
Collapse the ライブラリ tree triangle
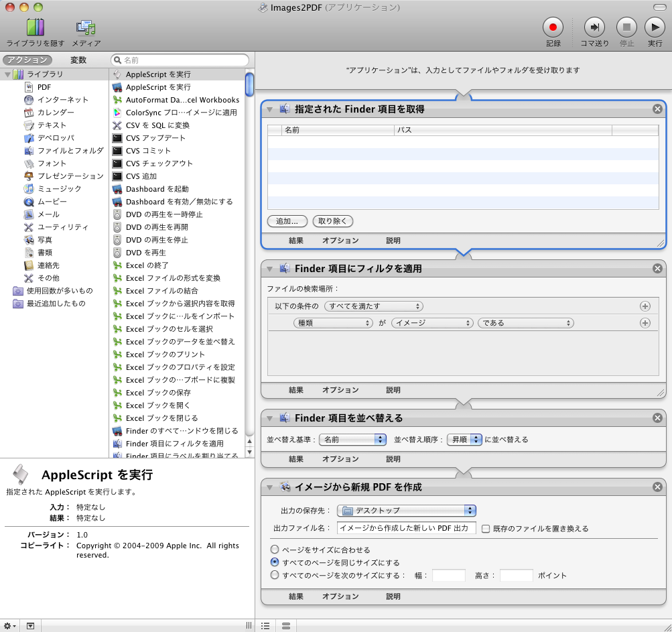point(7,74)
